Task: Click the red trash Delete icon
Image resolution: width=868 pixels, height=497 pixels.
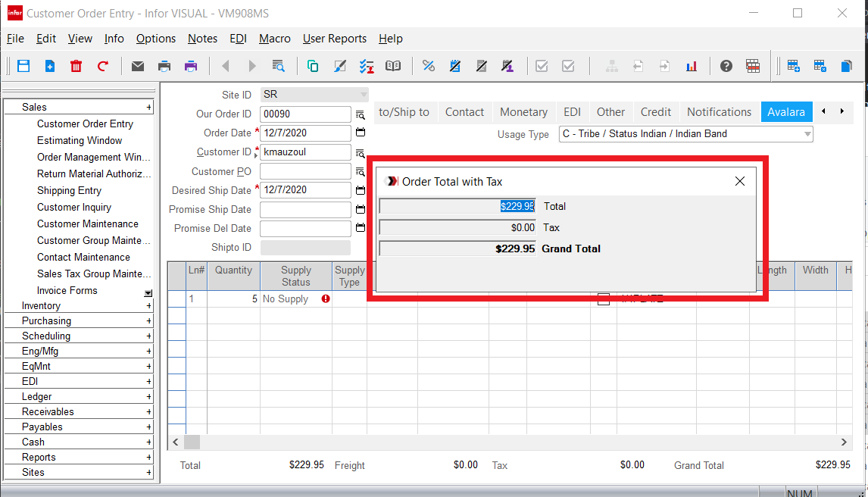Action: (x=76, y=66)
